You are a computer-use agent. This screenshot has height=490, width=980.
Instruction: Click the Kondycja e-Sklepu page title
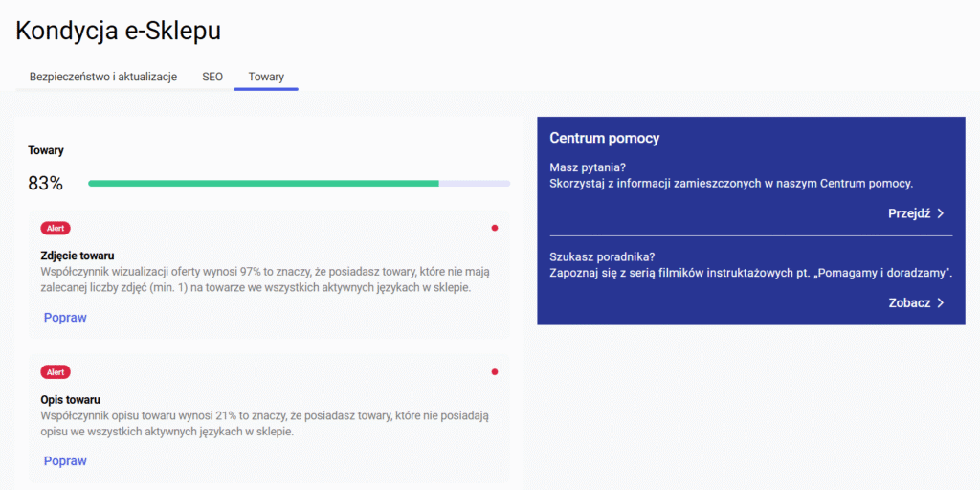pos(118,31)
